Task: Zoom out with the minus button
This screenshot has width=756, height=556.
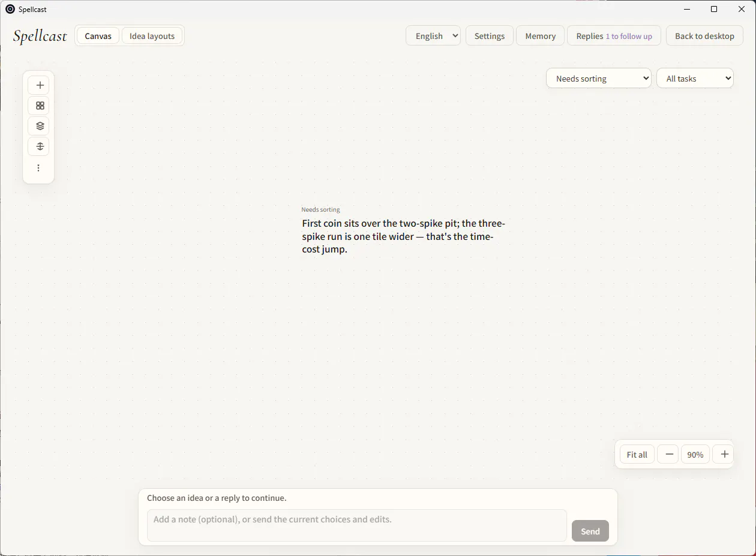Action: [668, 454]
